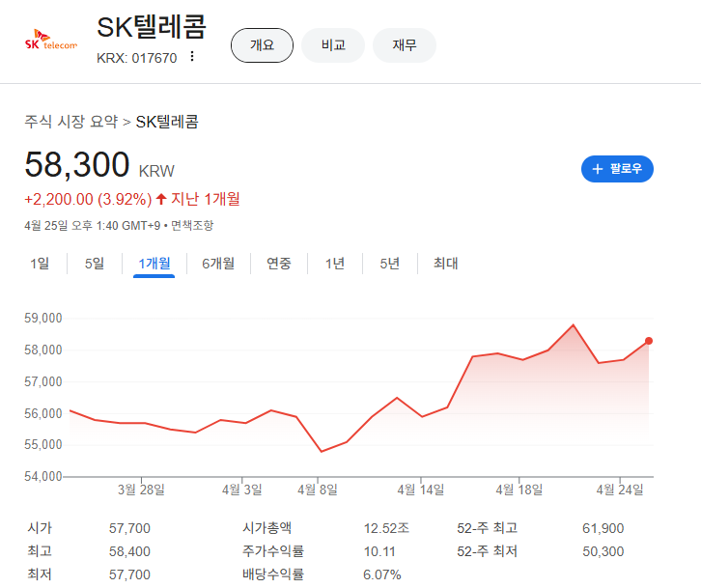Click the 52-주 최고 value 61,900
This screenshot has height=588, width=701.
603,528
